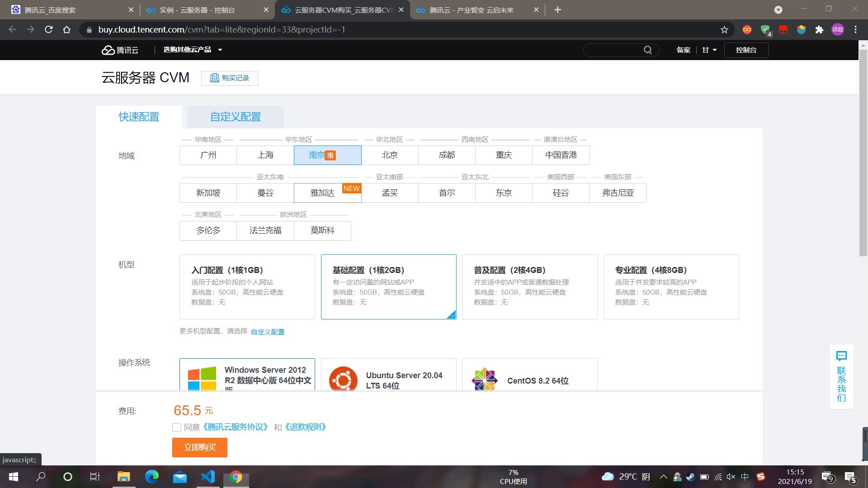Launch Microsoft Edge from taskbar
Screen dimensions: 868x488
pos(151,477)
